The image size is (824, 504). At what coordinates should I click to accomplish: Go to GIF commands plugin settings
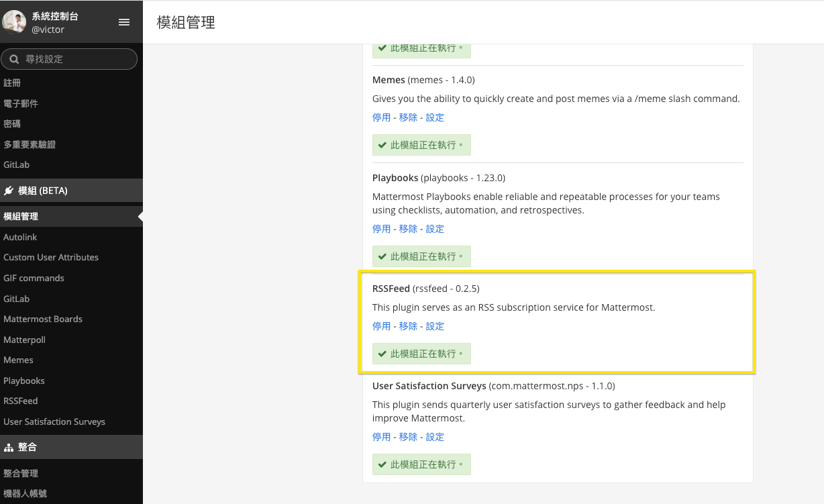click(x=34, y=278)
